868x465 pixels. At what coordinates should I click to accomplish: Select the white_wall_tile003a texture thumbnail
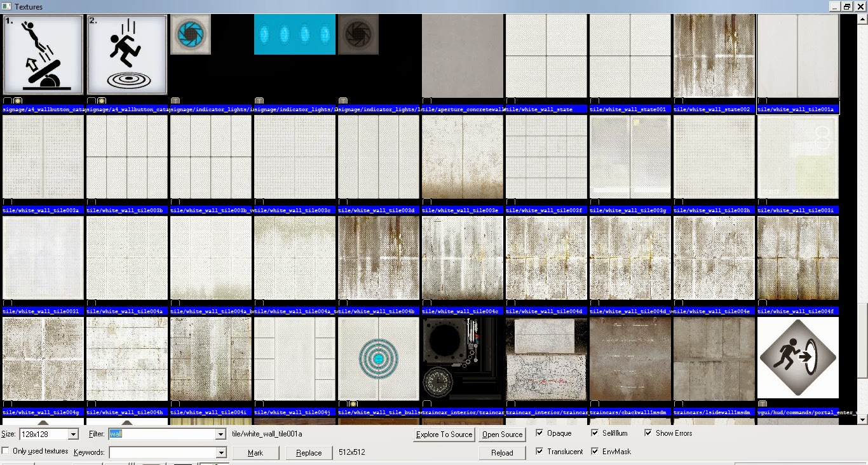point(43,157)
